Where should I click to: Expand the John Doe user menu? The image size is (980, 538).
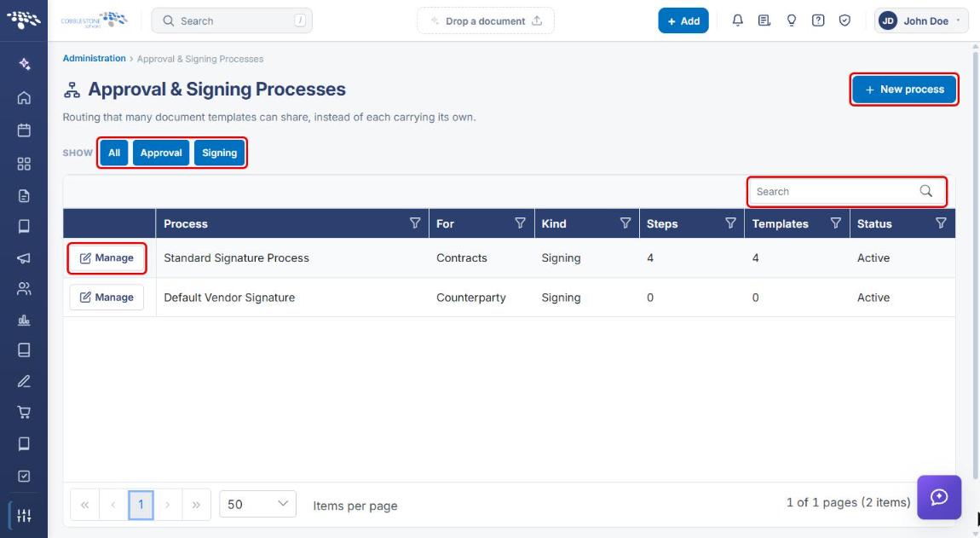[x=921, y=20]
